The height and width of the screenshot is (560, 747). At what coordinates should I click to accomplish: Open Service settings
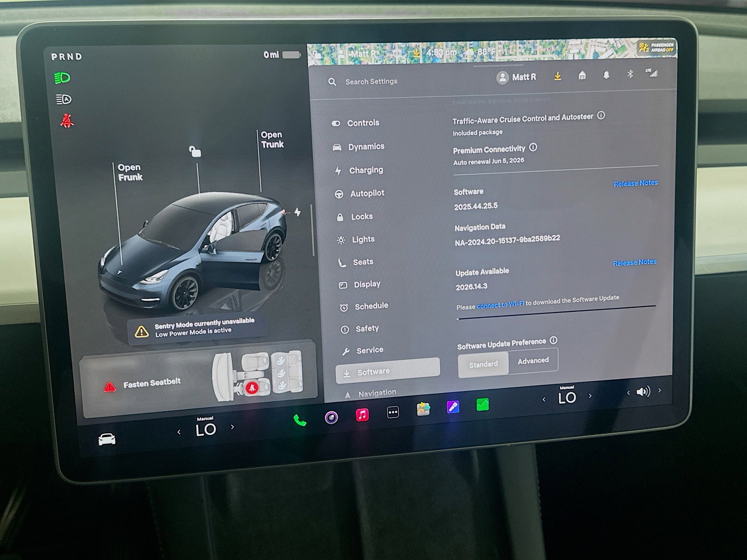pyautogui.click(x=363, y=350)
